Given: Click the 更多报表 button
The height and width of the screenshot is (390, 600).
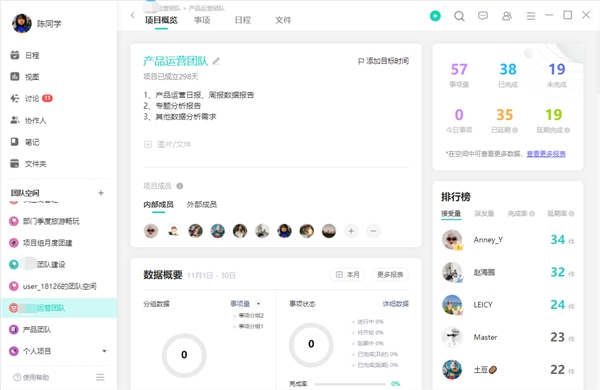Looking at the screenshot, I should [x=390, y=274].
